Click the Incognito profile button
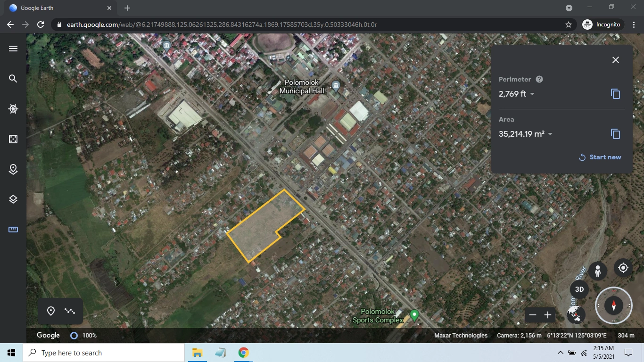This screenshot has height=362, width=644. point(603,25)
